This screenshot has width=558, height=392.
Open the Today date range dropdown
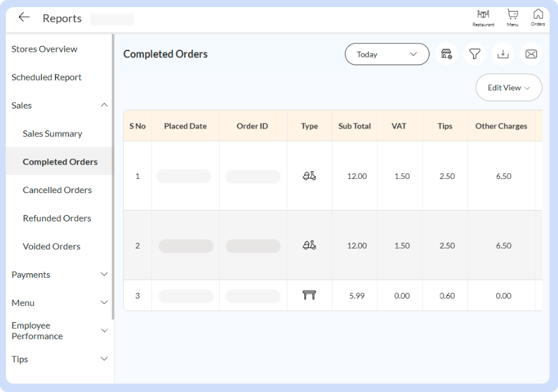pos(386,54)
